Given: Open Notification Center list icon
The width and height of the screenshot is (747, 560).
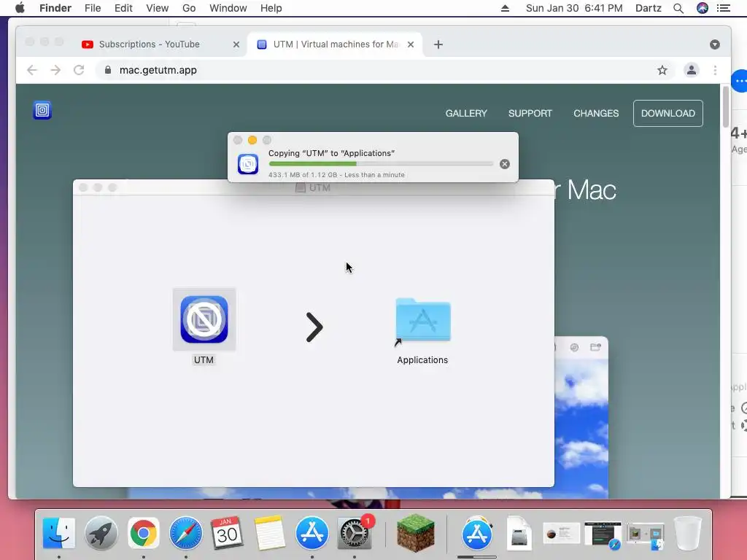Looking at the screenshot, I should (x=724, y=8).
